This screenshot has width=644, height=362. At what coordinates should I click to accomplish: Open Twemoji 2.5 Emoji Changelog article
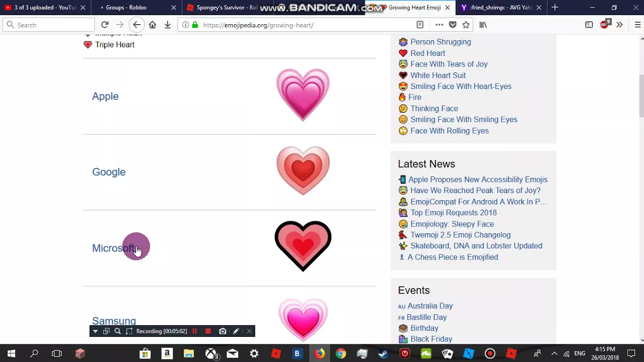[460, 235]
